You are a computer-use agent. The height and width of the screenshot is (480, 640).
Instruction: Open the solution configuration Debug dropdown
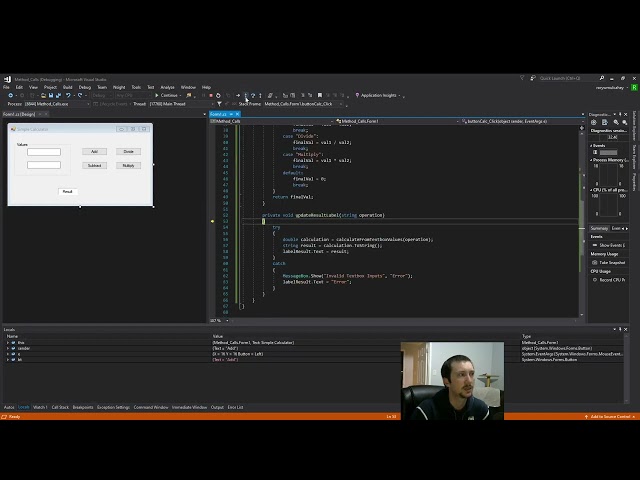tap(102, 96)
